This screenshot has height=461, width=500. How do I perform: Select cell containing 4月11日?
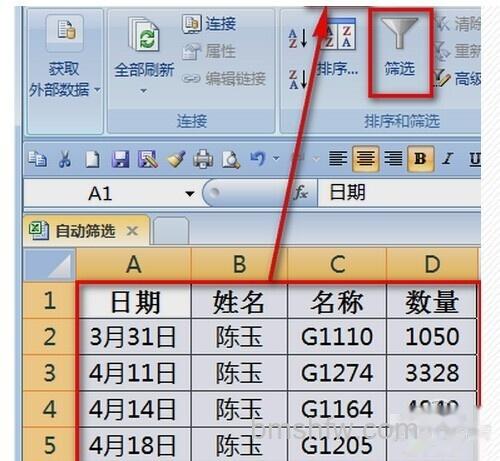tap(135, 373)
